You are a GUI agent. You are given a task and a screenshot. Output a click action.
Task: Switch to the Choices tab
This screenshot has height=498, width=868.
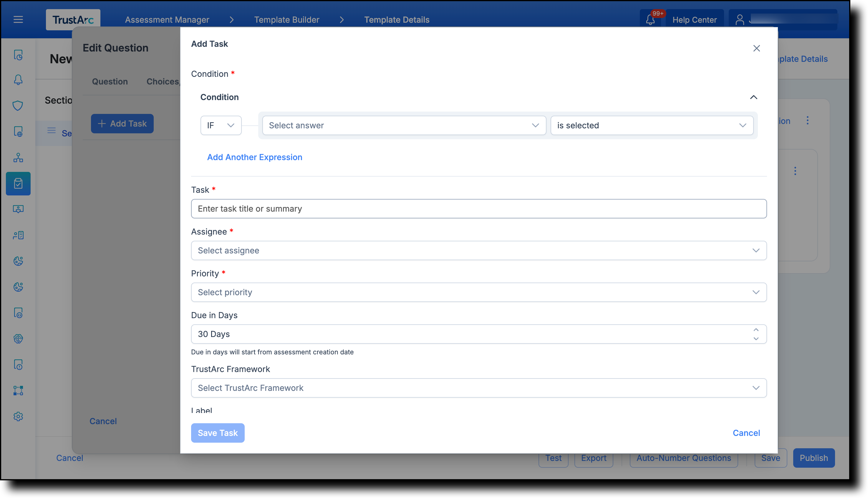pos(163,82)
